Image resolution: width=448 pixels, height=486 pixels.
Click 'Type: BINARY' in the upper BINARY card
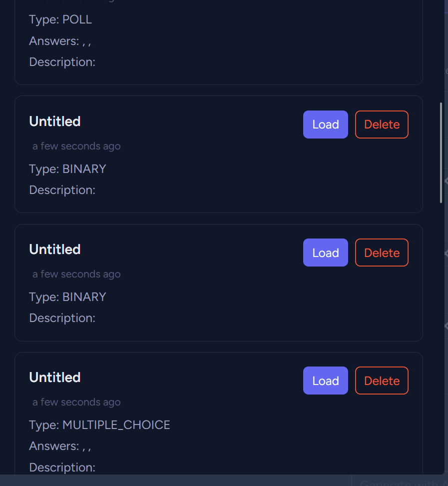67,169
